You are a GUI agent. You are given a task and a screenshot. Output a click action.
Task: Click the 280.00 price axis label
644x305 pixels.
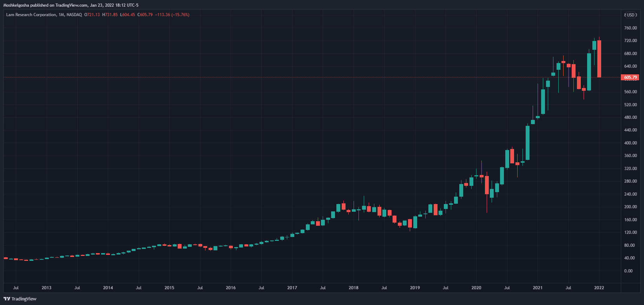tap(630, 181)
